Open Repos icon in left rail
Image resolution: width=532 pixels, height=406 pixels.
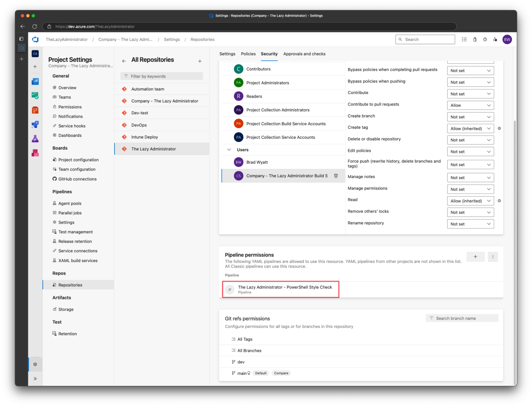35,110
